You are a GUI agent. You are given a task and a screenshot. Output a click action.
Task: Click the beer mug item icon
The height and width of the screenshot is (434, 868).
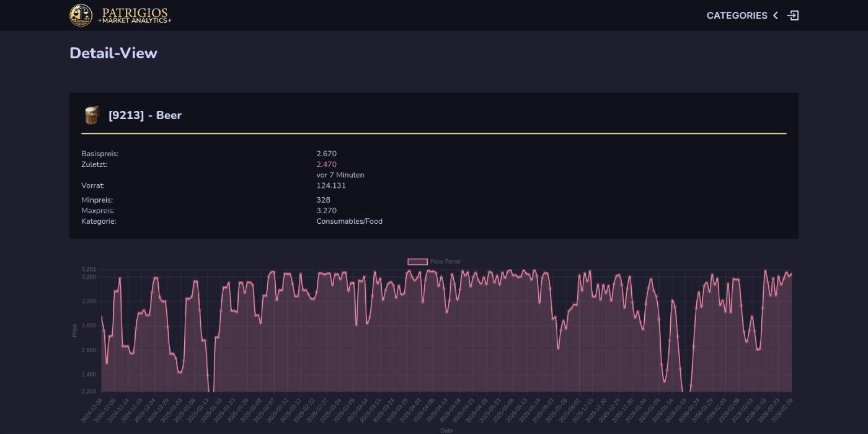92,115
